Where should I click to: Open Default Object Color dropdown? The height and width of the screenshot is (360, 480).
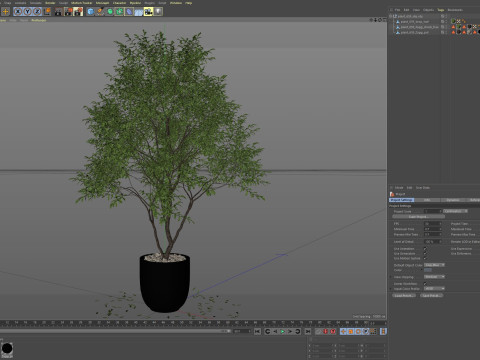pos(434,265)
